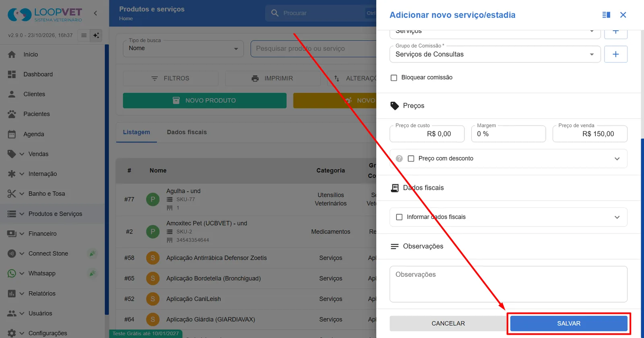
Task: Switch to the Dados fiscais tab
Action: (x=187, y=132)
